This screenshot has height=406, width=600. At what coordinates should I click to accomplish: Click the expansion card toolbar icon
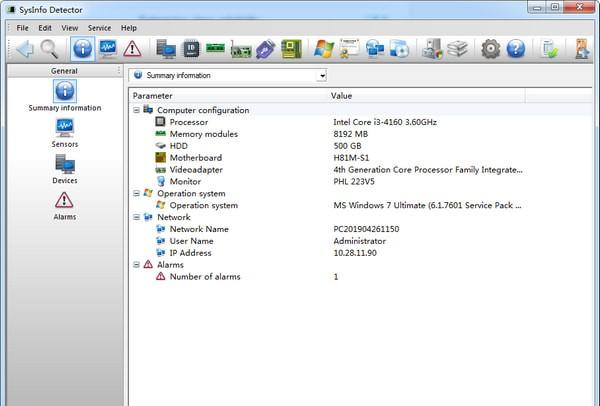(241, 50)
